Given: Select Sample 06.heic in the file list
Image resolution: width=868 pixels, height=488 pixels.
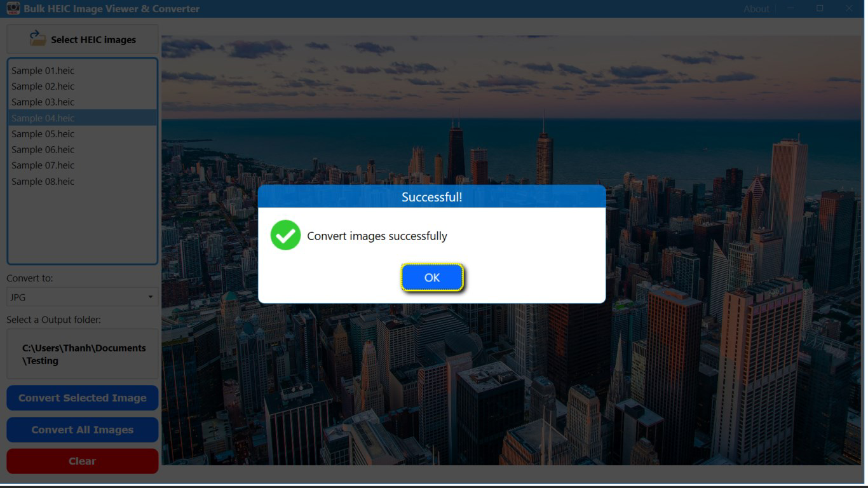Looking at the screenshot, I should point(83,150).
